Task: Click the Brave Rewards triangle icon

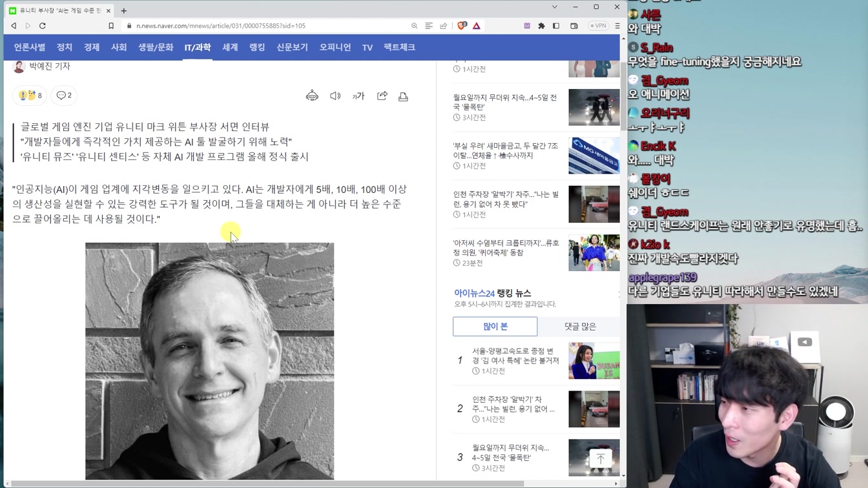Action: pos(477,26)
